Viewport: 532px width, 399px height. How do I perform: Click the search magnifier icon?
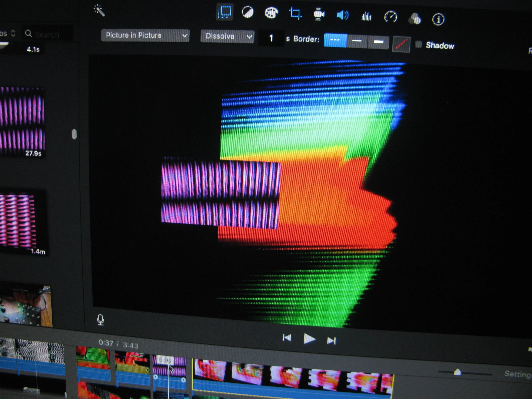point(28,34)
